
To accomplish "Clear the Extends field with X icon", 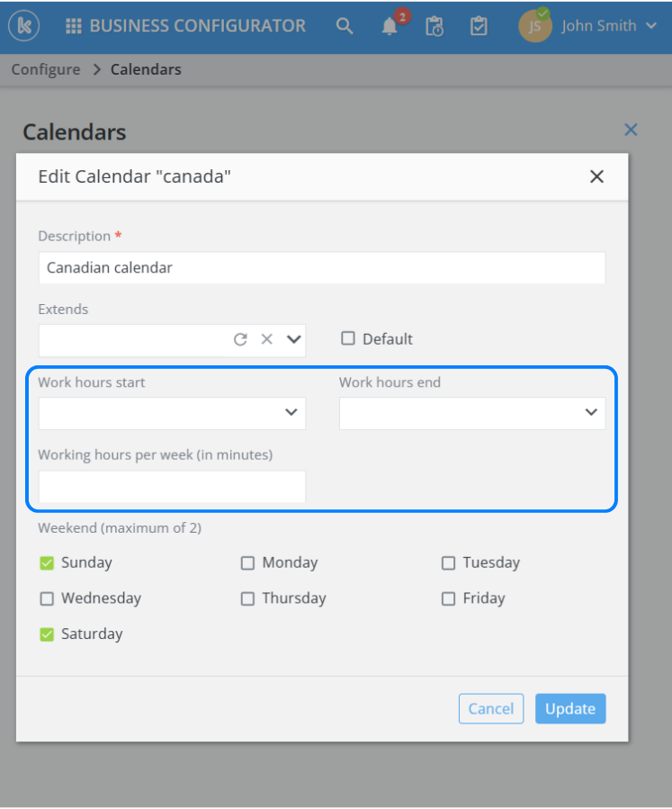I will [266, 339].
